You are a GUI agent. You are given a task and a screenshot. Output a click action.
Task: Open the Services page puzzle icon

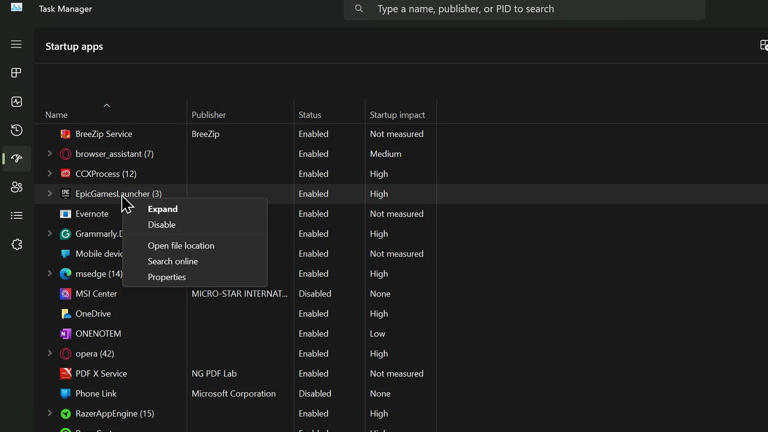pyautogui.click(x=16, y=244)
